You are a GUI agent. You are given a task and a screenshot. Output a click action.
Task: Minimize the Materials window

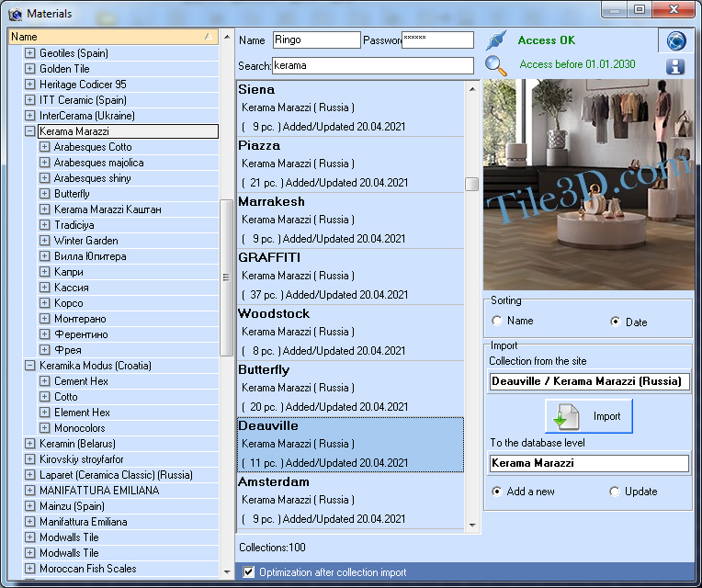(615, 9)
